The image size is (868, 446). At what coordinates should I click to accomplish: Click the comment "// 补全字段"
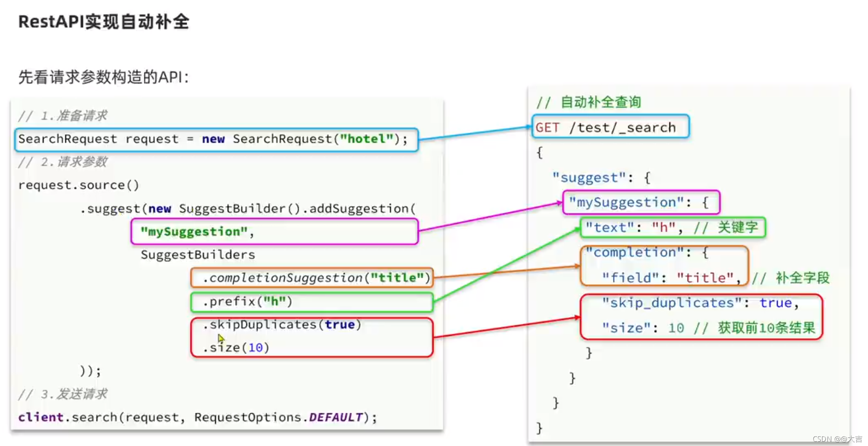[791, 278]
